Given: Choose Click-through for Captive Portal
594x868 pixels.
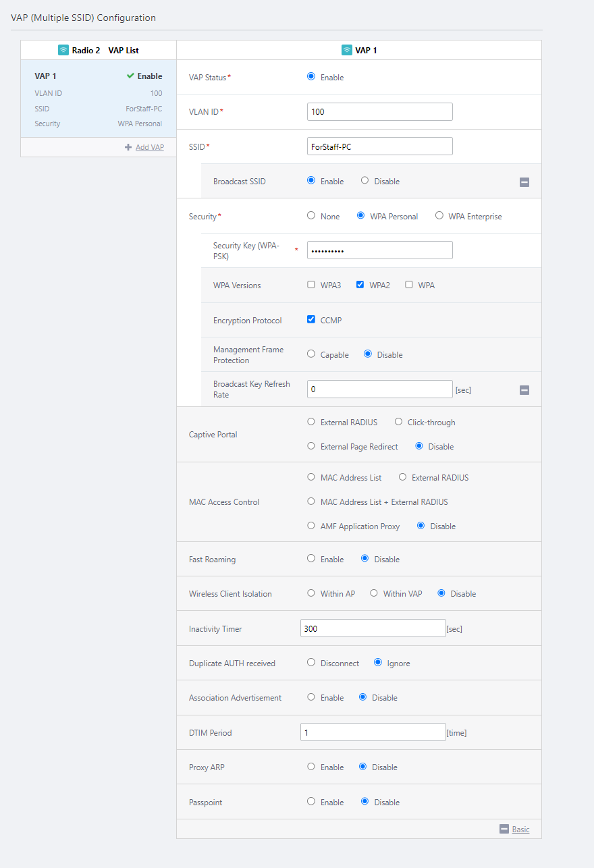Looking at the screenshot, I should (398, 423).
